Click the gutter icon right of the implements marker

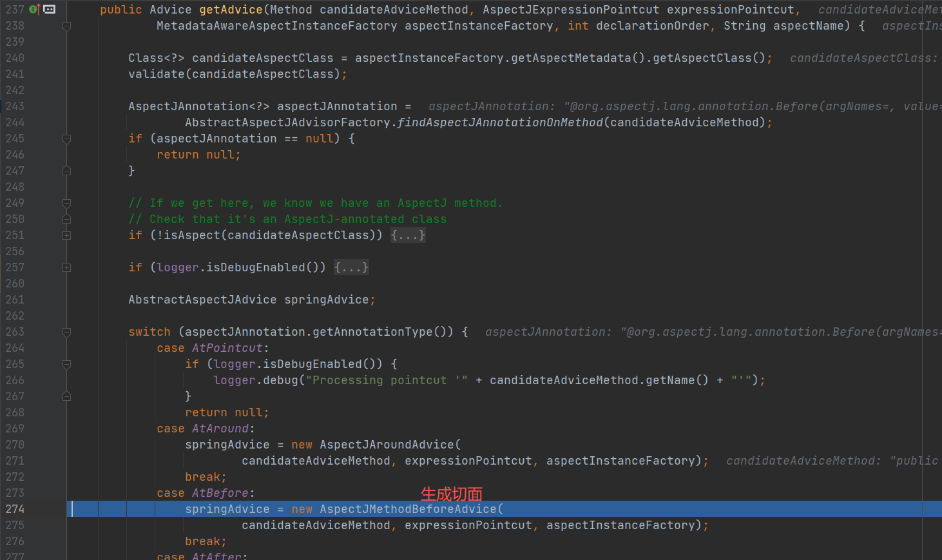point(50,10)
